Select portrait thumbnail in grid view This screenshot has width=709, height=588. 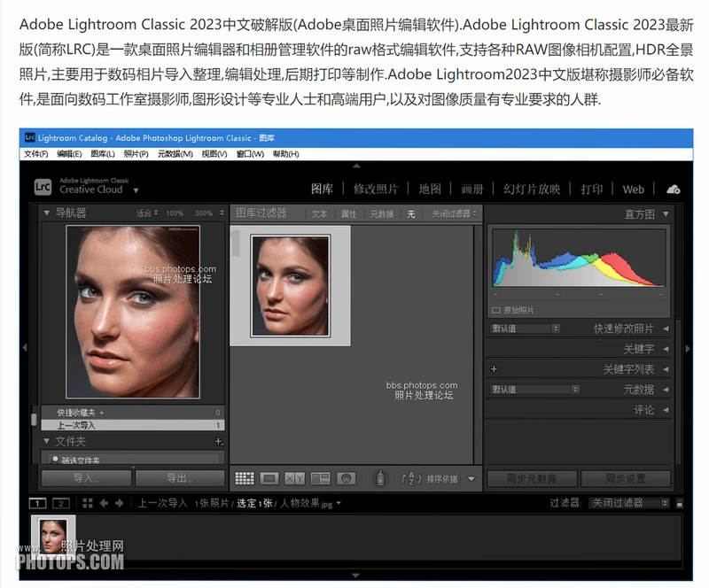[x=291, y=286]
